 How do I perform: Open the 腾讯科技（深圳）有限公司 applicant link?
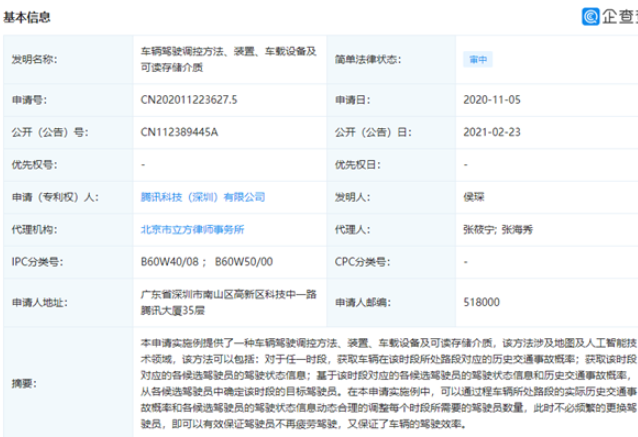(x=203, y=197)
